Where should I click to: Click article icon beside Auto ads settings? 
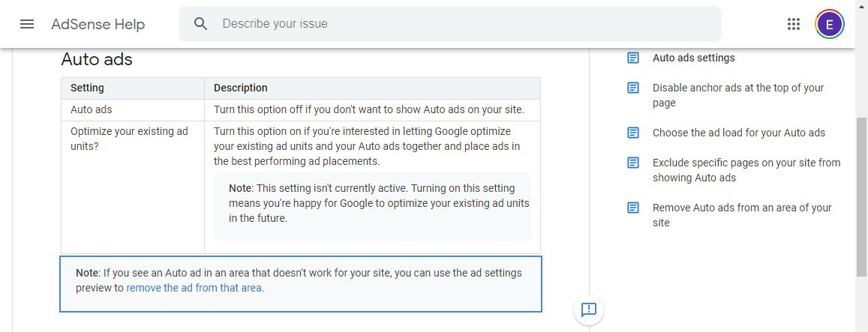pyautogui.click(x=633, y=58)
